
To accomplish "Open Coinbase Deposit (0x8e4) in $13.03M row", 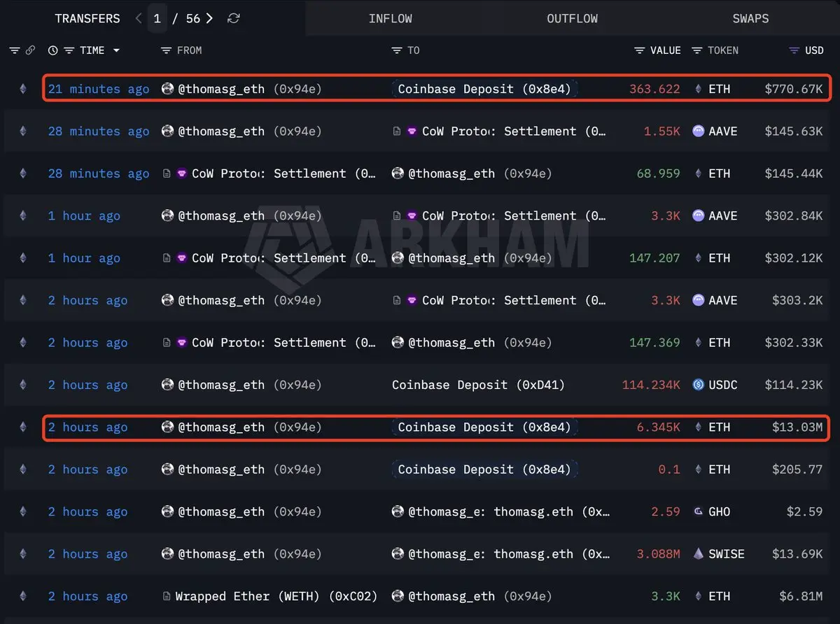I will [484, 427].
